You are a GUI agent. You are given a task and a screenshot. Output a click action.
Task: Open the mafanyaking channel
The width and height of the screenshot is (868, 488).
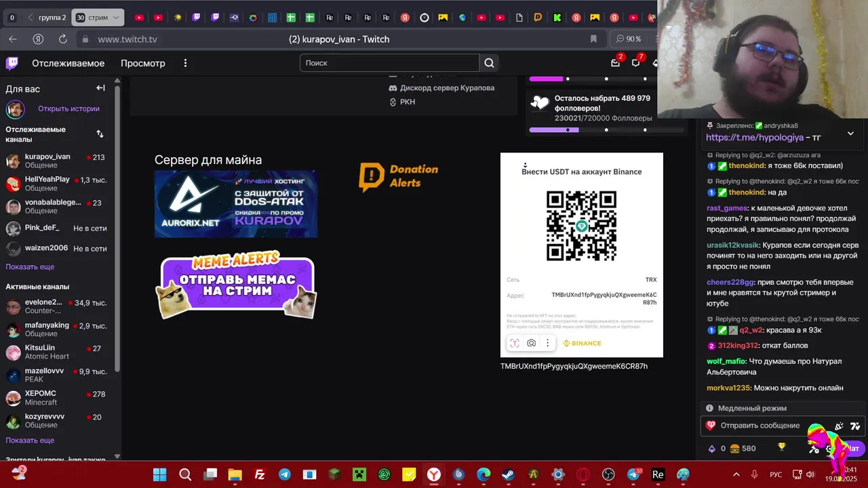[x=56, y=329]
